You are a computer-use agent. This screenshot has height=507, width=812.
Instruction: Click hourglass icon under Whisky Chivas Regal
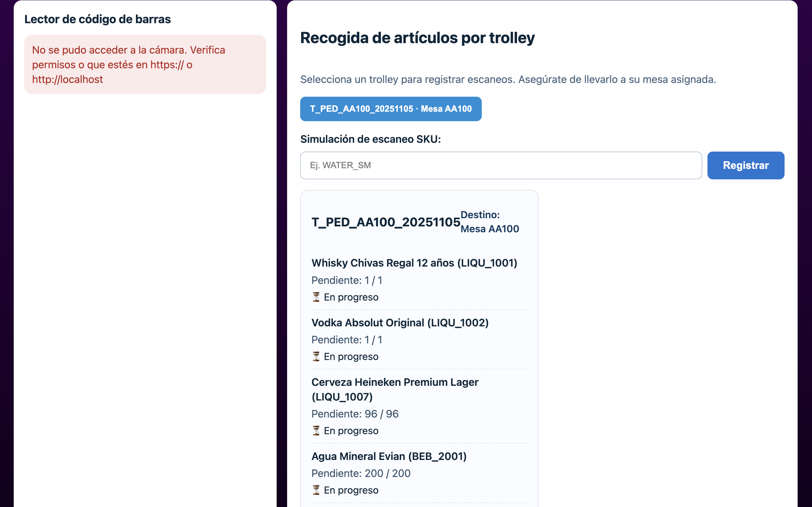pyautogui.click(x=316, y=297)
